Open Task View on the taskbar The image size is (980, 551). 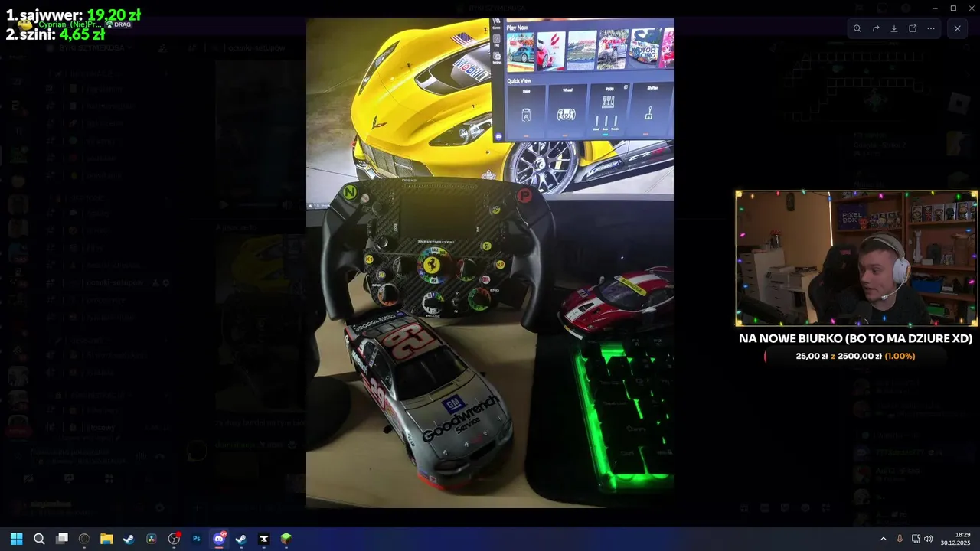pyautogui.click(x=62, y=539)
